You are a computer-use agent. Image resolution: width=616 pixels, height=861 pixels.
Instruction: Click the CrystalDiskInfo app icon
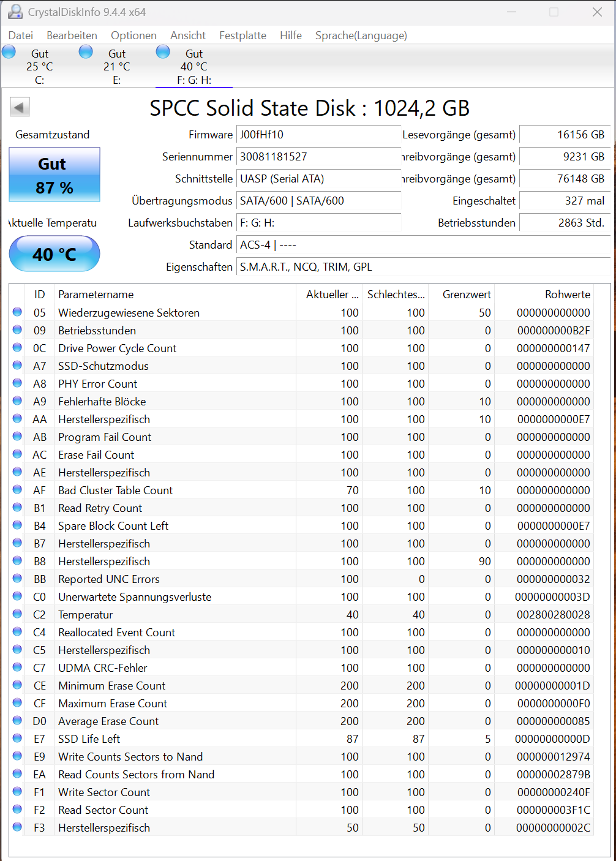[15, 12]
